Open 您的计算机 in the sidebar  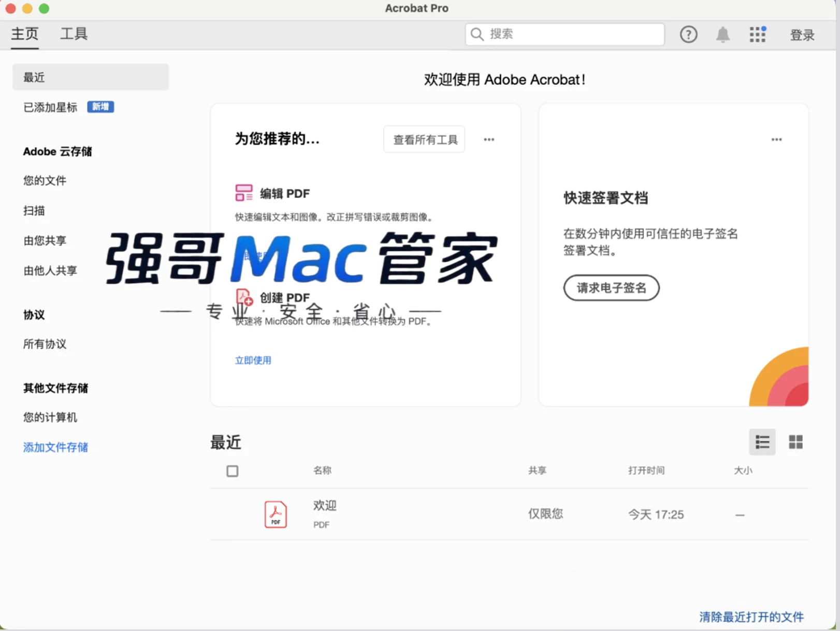[50, 418]
